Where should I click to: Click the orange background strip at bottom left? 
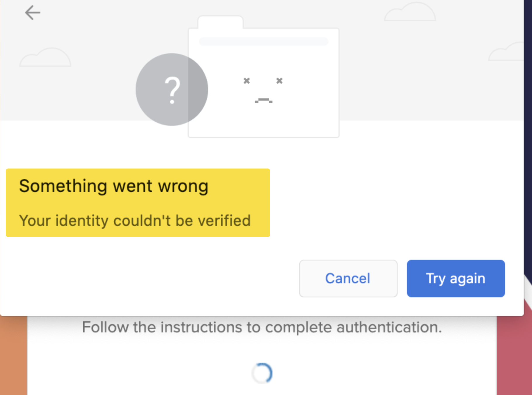tap(13, 357)
